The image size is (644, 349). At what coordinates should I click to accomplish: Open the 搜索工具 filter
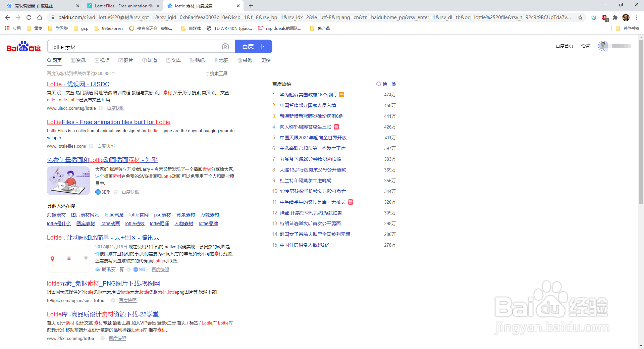216,73
